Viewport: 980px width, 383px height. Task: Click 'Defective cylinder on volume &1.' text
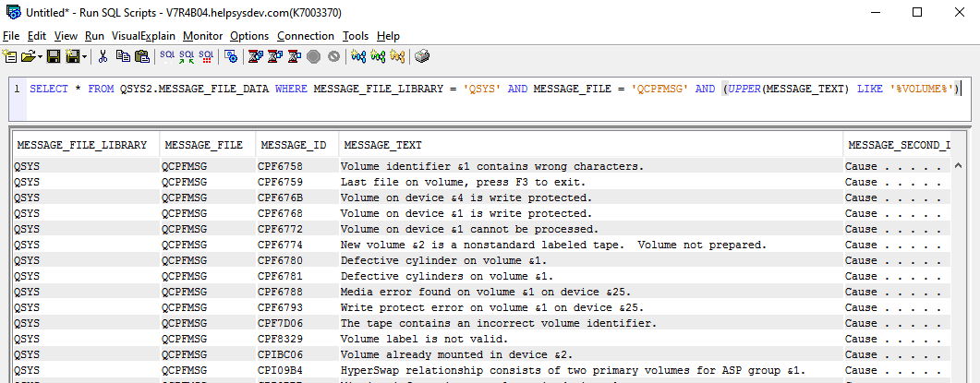click(443, 260)
